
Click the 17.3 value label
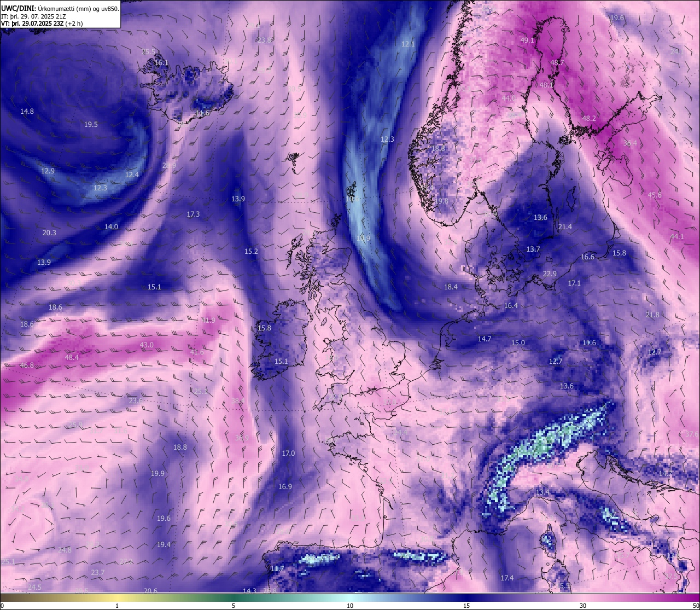[x=193, y=214]
